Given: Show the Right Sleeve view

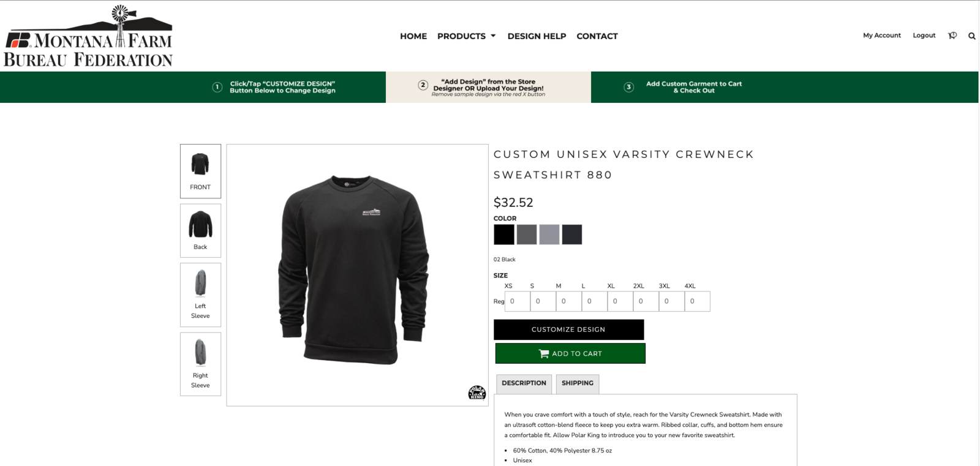Looking at the screenshot, I should pos(200,364).
